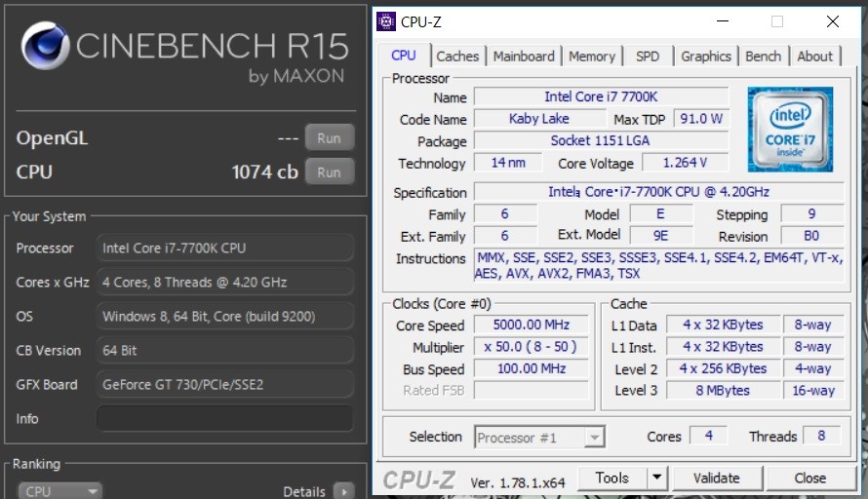
Task: Click the Stepping value 9
Action: (x=812, y=214)
